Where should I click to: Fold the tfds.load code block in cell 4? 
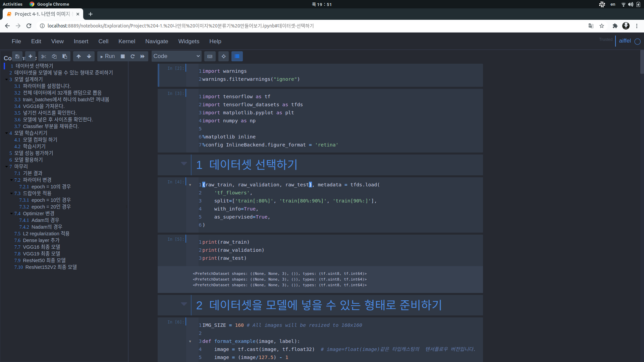point(190,185)
